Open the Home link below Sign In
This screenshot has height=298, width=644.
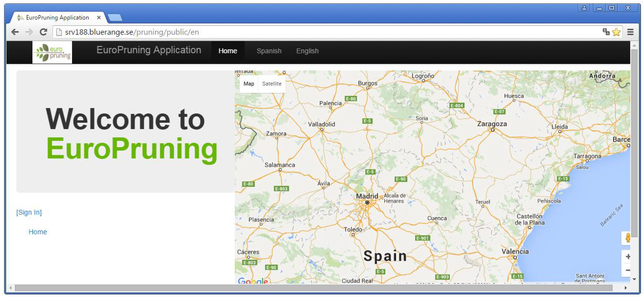tap(38, 232)
